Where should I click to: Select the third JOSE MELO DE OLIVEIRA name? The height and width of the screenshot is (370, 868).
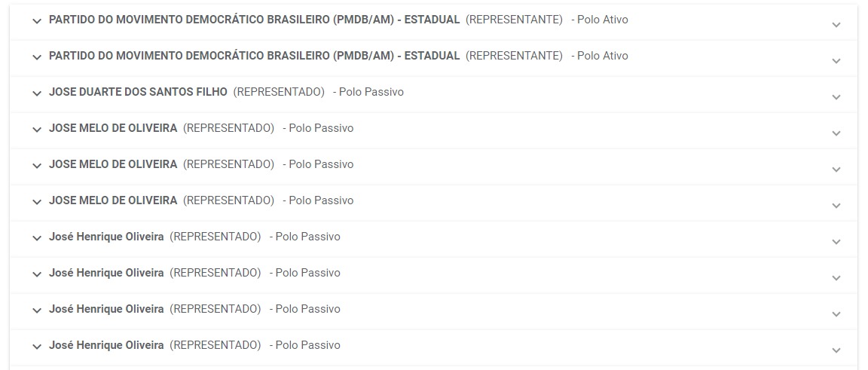click(x=113, y=200)
